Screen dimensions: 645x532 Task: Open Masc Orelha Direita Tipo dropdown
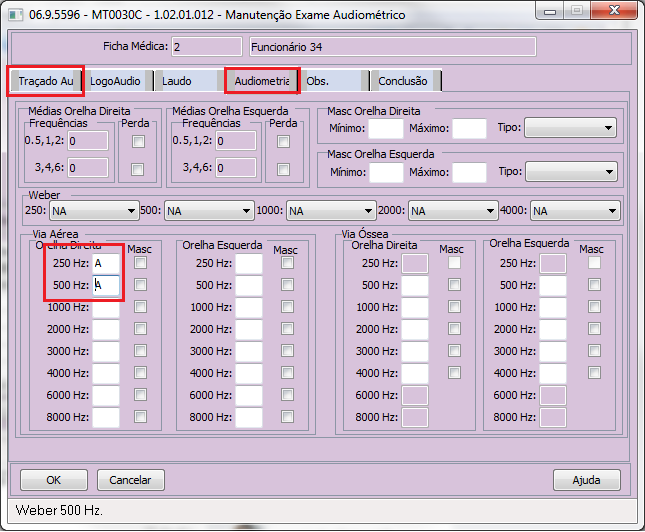point(571,128)
